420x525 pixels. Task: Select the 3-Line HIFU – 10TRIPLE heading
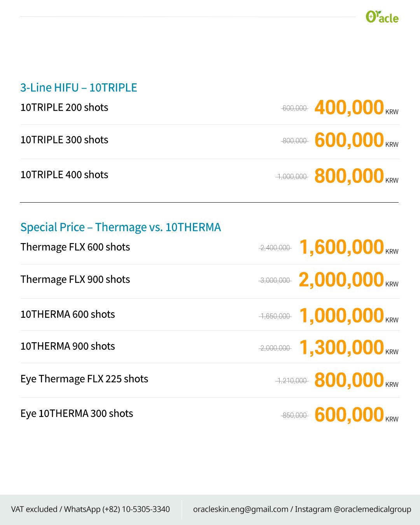[x=79, y=87]
